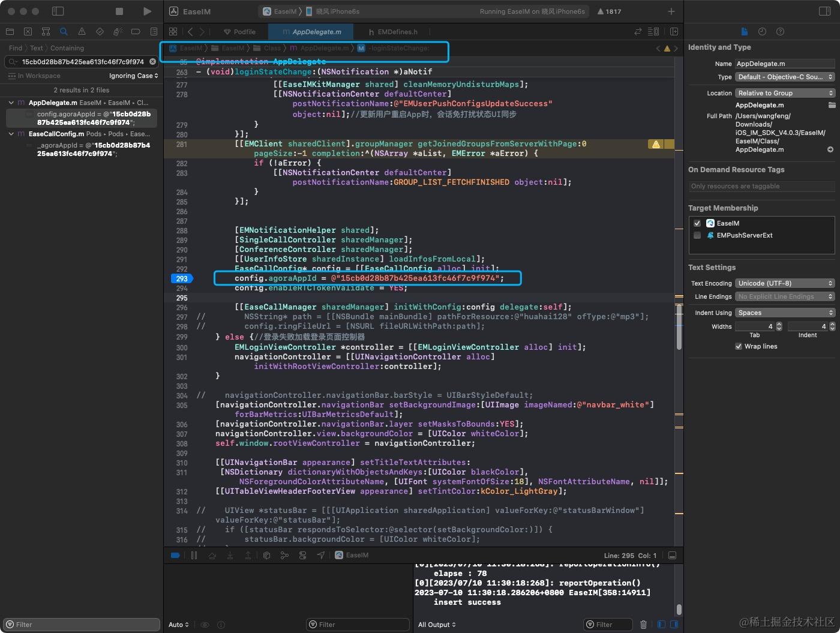Switch to the EMDefines.h tab
This screenshot has width=840, height=633.
pos(393,32)
